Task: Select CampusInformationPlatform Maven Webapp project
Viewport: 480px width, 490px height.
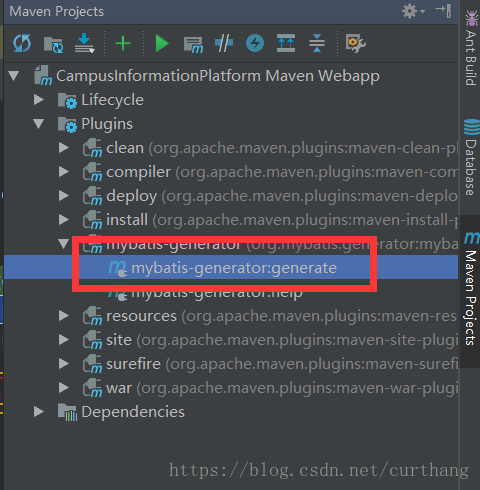Action: pos(218,76)
